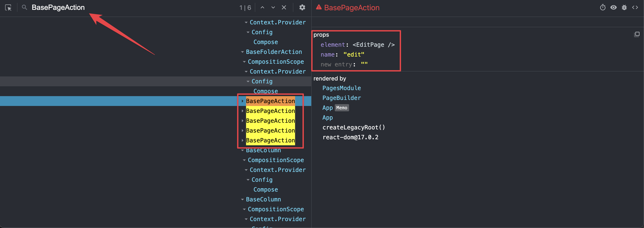
Task: Select the last BasePageAction in tree
Action: point(270,140)
